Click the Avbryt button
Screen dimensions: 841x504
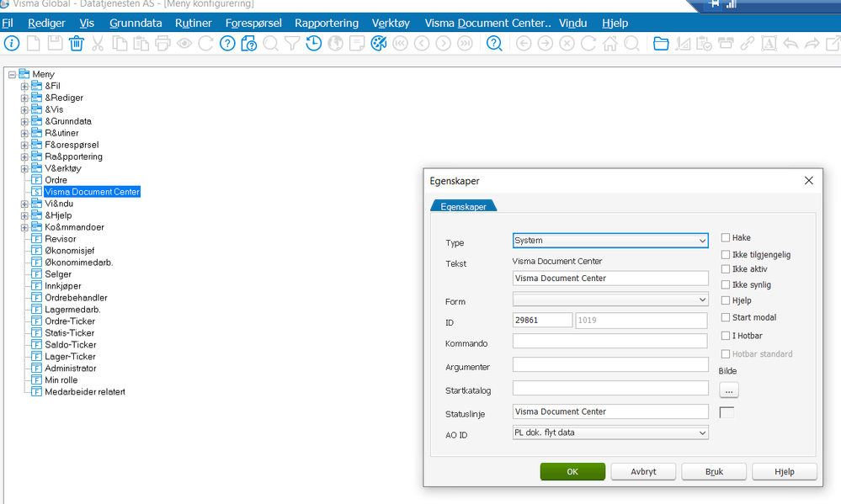point(643,472)
